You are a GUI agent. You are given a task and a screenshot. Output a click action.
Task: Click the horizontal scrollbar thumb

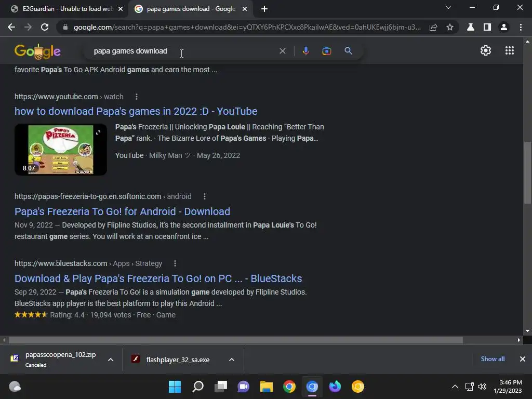pyautogui.click(x=235, y=340)
